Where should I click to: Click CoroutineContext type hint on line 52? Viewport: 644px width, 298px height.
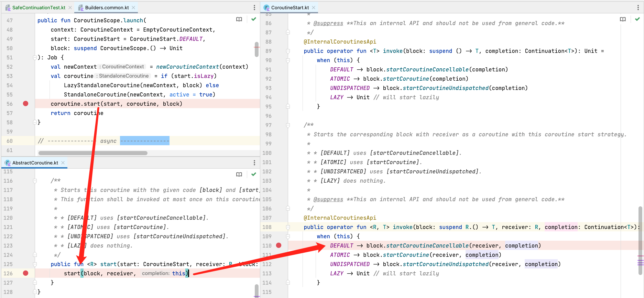pyautogui.click(x=122, y=67)
